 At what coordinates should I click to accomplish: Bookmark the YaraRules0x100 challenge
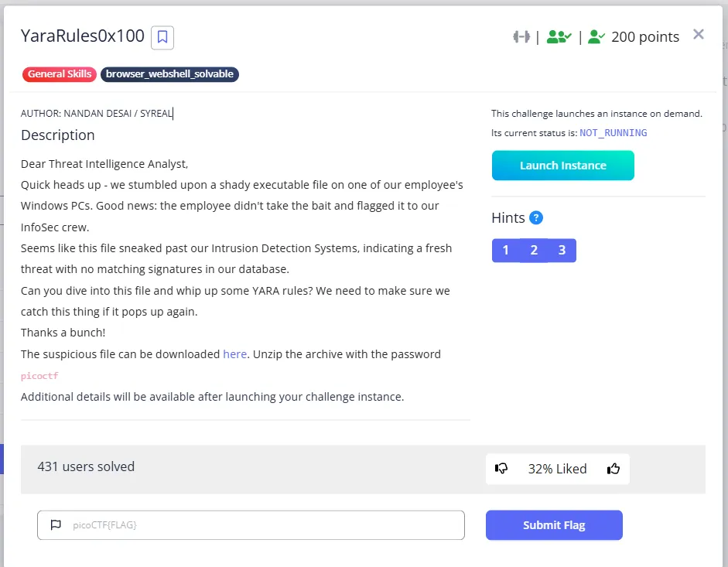coord(162,37)
